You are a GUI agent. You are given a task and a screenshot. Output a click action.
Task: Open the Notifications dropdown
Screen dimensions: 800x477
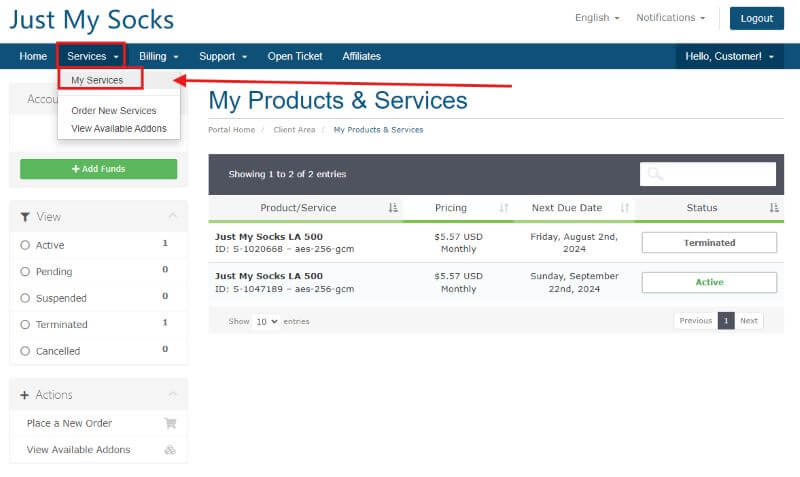point(670,18)
